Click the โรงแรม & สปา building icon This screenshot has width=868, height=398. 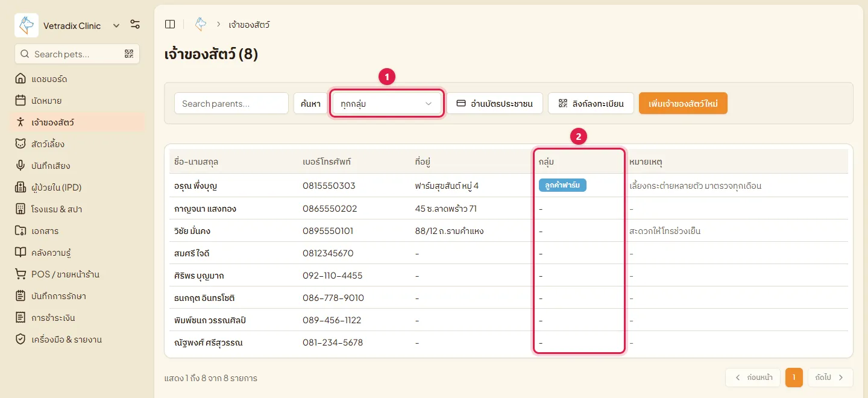point(20,209)
